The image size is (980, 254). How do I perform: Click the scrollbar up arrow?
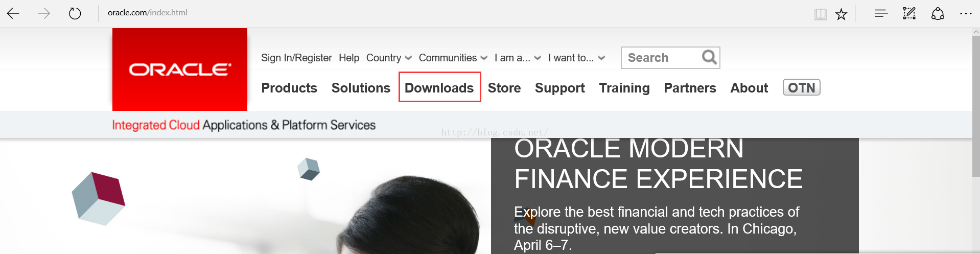pyautogui.click(x=976, y=32)
